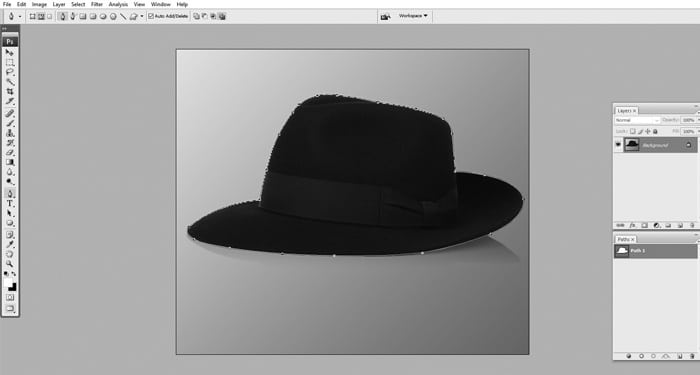Toggle Auto Add/Delete checkbox

pyautogui.click(x=151, y=16)
